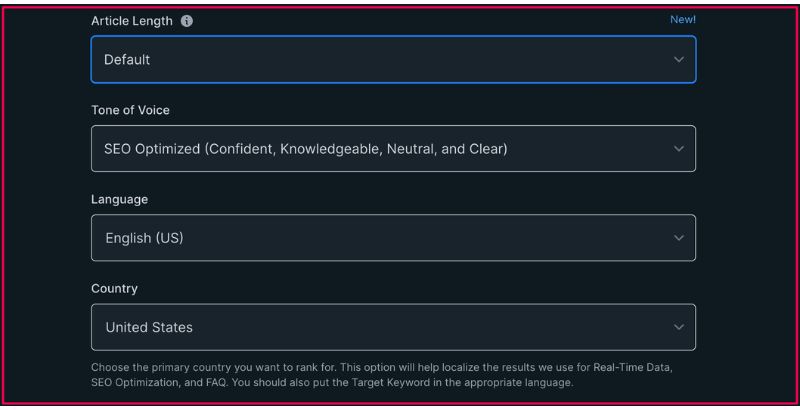This screenshot has height=410, width=800.
Task: Click the "English (US)" value text
Action: coord(144,238)
